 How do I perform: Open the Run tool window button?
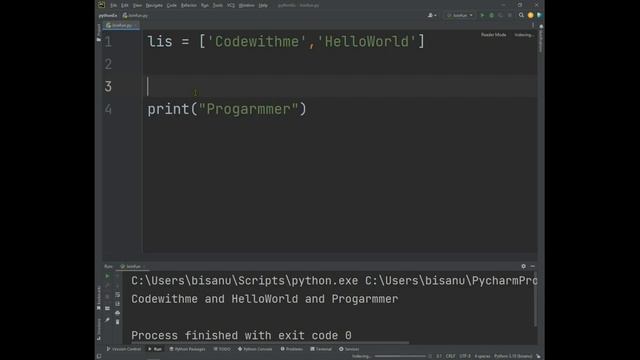point(155,349)
